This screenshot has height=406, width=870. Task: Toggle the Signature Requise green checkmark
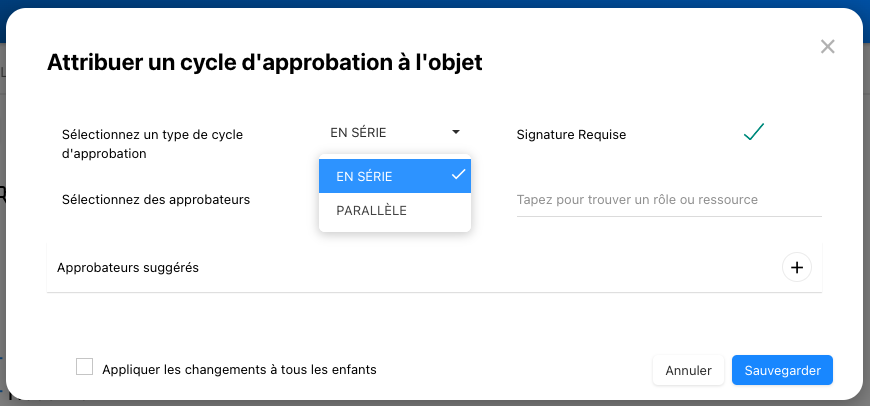click(754, 132)
